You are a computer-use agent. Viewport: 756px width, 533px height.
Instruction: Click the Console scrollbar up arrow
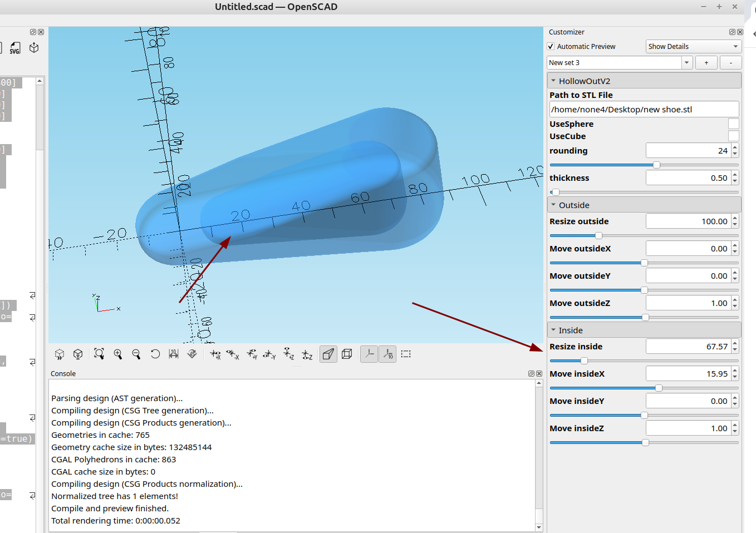pyautogui.click(x=539, y=383)
